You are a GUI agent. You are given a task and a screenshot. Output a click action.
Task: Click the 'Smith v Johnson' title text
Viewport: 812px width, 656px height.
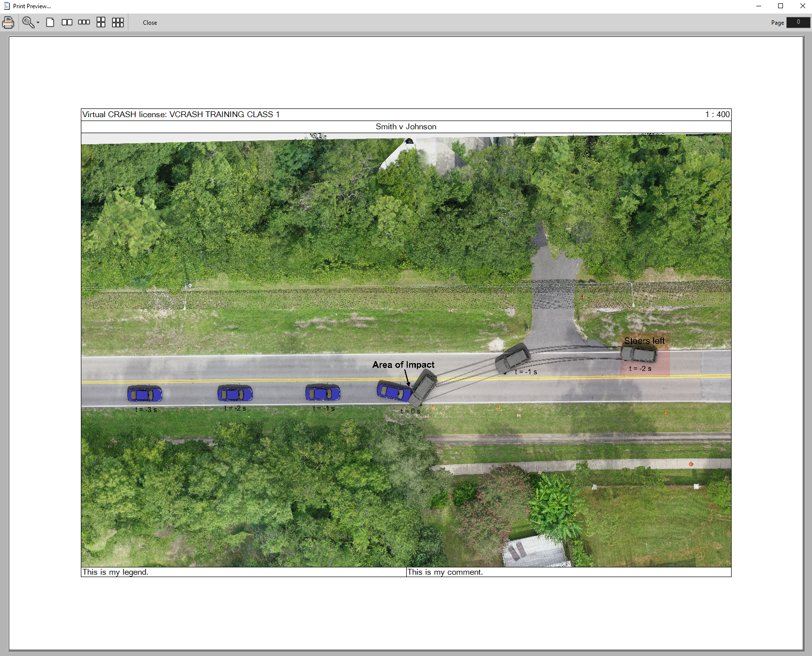406,127
